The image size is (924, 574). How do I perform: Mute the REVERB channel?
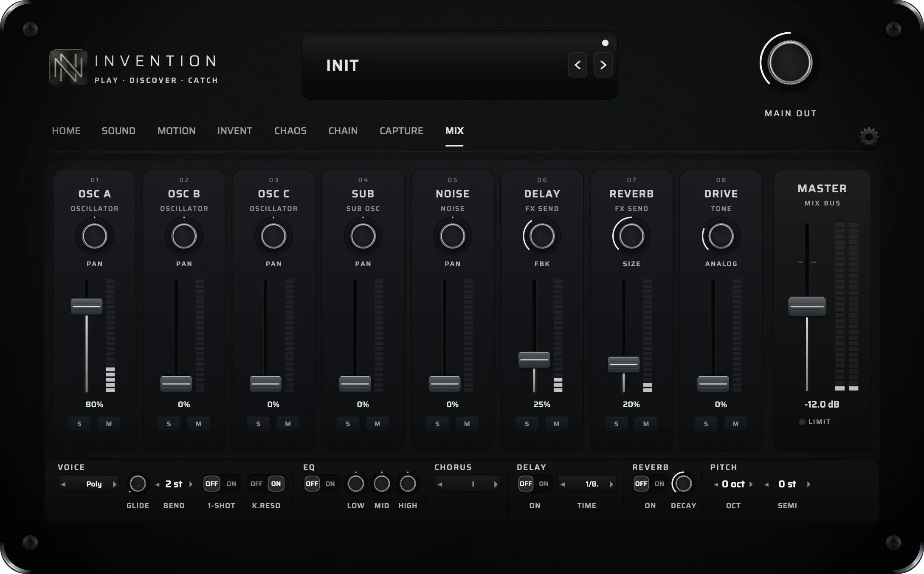click(646, 424)
